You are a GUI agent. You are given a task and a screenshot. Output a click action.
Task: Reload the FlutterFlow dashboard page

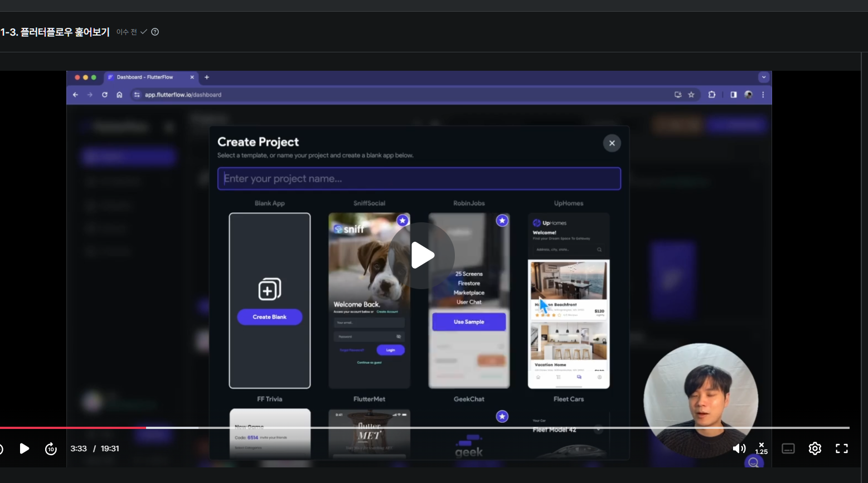tap(104, 95)
